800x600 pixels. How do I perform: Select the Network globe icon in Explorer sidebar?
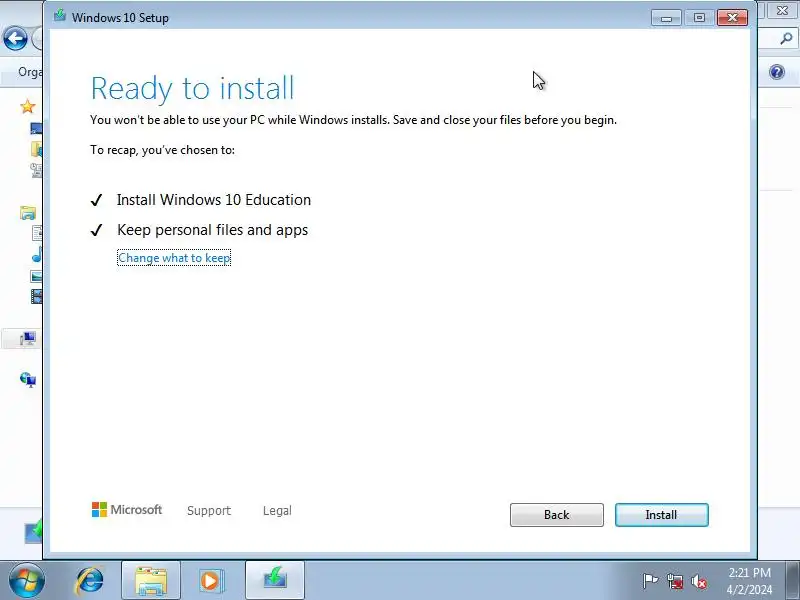click(x=28, y=380)
